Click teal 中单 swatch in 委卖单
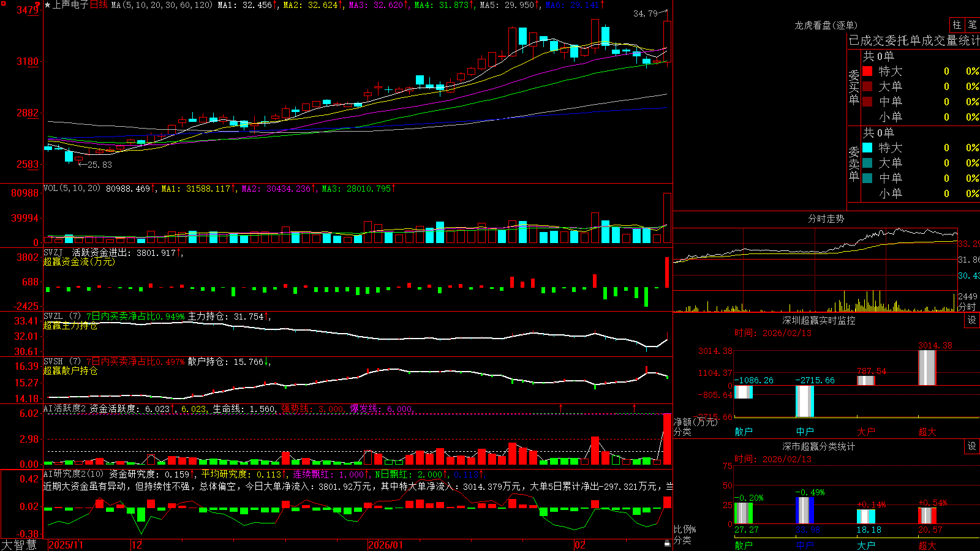The image size is (980, 551). tap(867, 178)
